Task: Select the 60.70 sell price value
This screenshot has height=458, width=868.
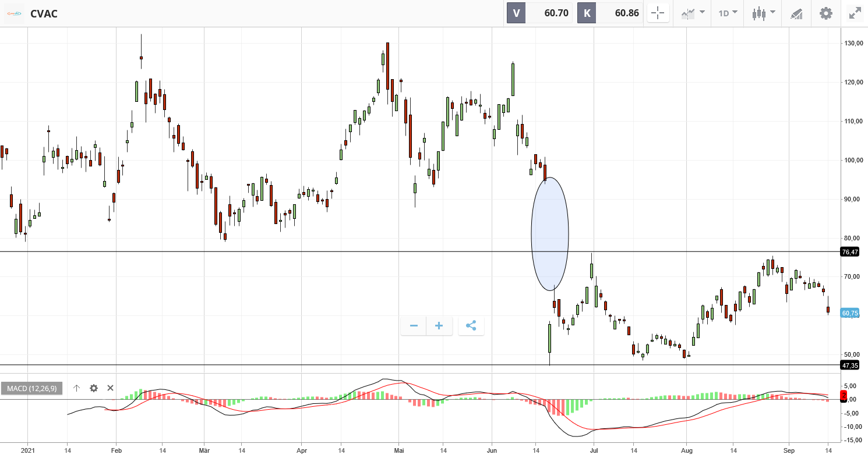Action: 556,13
